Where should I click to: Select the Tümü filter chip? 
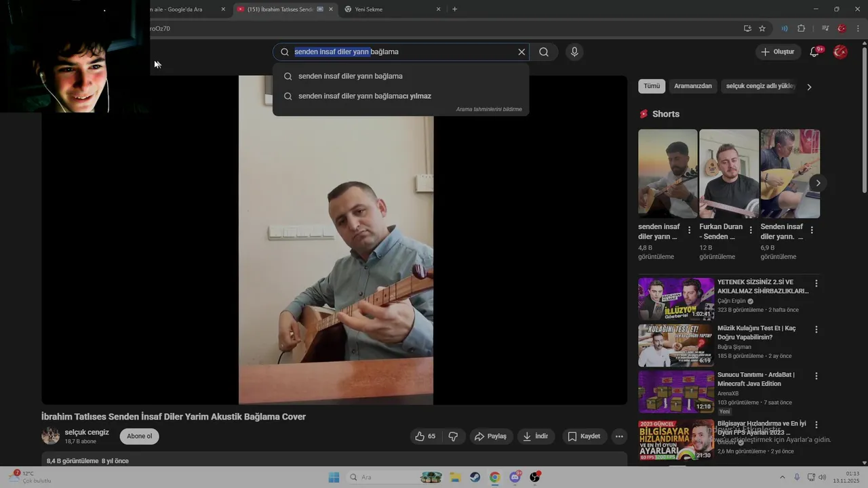click(652, 86)
